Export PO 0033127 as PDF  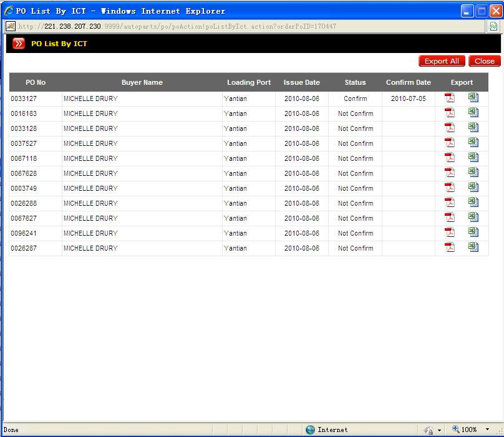click(449, 98)
